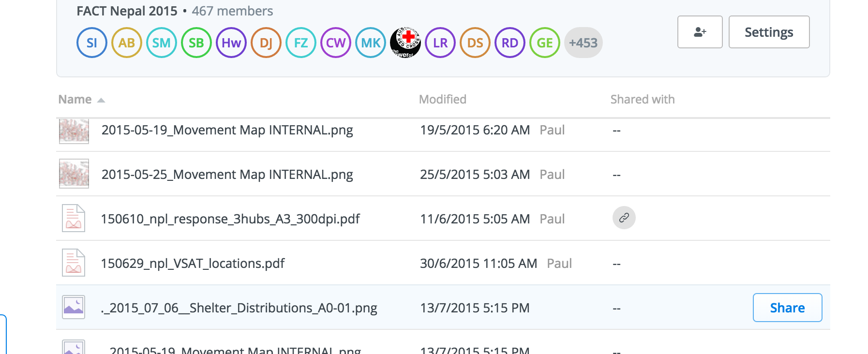Viewport: 868px width, 354px height.
Task: Click the 25/5/2015 5:03 AM modified date
Action: click(x=475, y=175)
